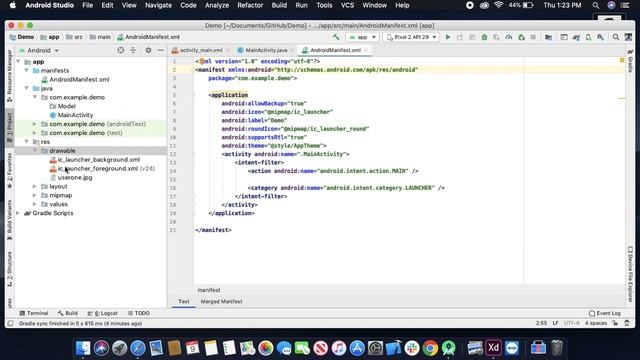Select MainActivity in project tree
This screenshot has height=360, width=640.
coord(75,115)
